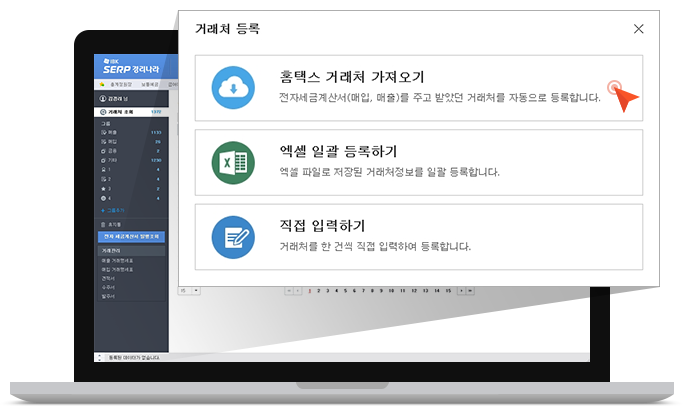Go to page 15 in pagination
Image resolution: width=684 pixels, height=416 pixels.
click(x=448, y=291)
